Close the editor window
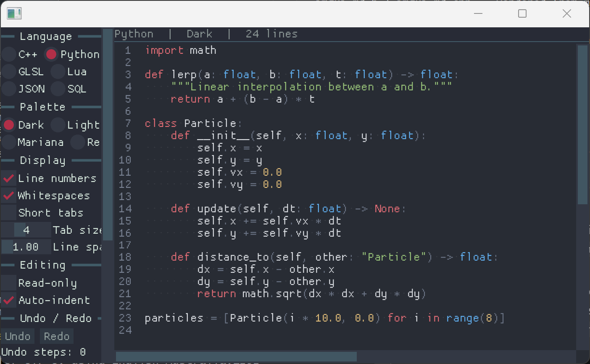 tap(567, 13)
